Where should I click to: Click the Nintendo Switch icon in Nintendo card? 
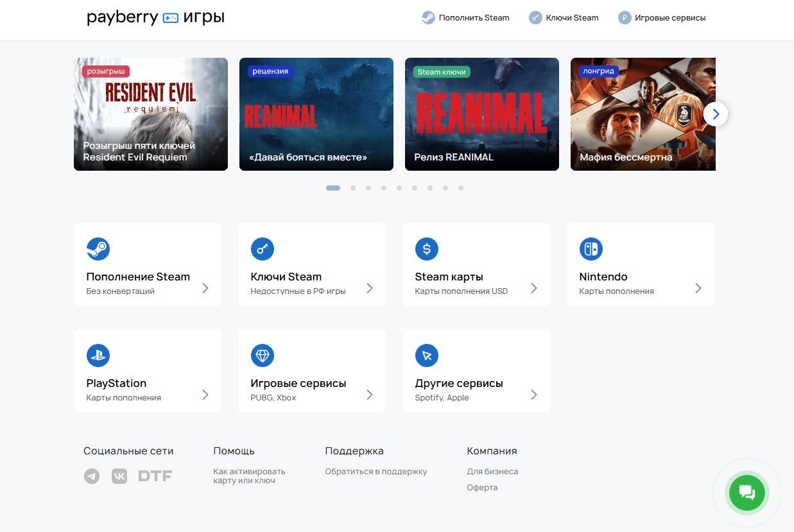(591, 249)
